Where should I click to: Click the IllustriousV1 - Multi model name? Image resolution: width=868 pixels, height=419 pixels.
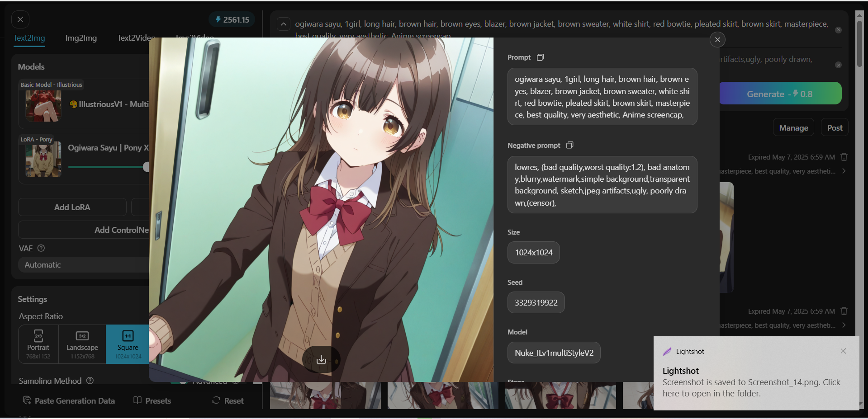(x=109, y=104)
